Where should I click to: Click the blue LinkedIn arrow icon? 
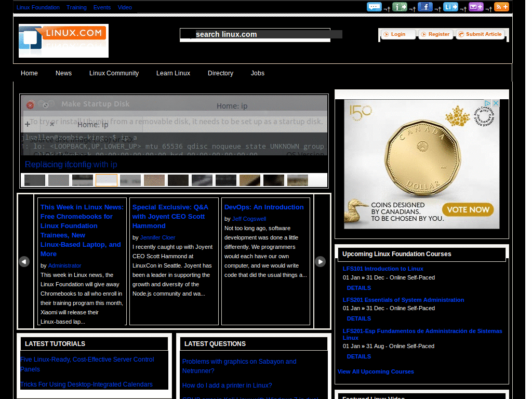[450, 7]
